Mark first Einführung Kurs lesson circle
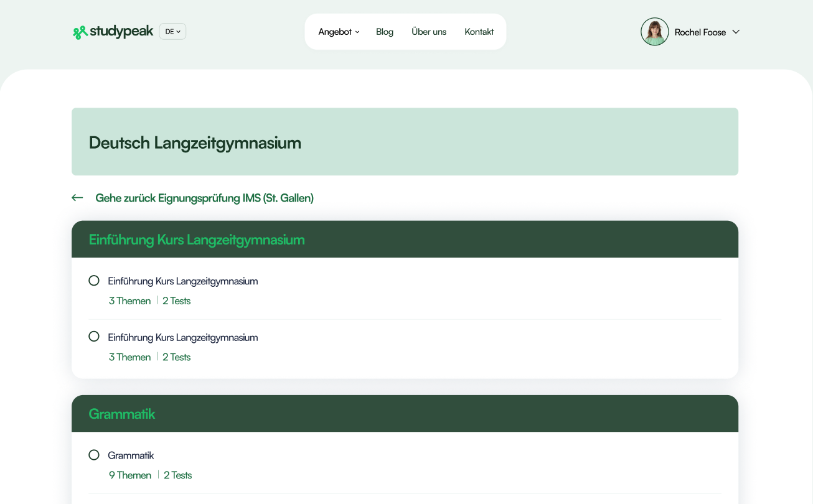 (x=94, y=281)
